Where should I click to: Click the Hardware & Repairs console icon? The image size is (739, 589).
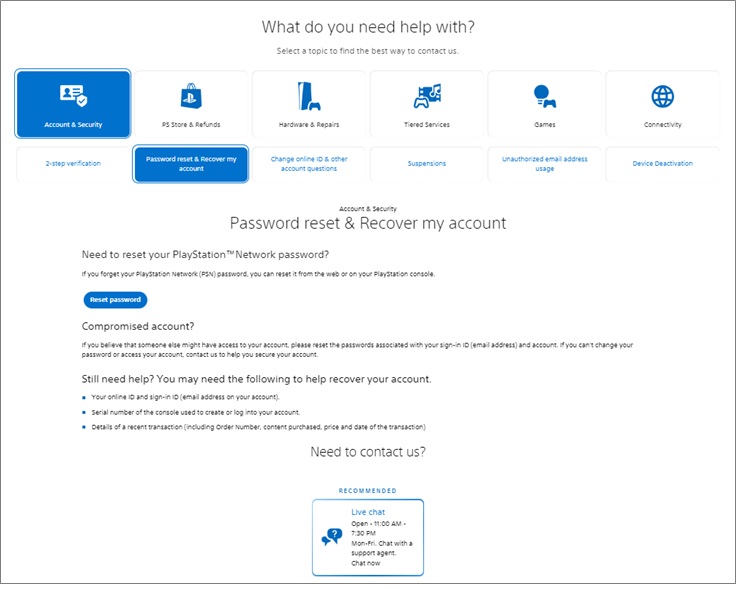[309, 96]
